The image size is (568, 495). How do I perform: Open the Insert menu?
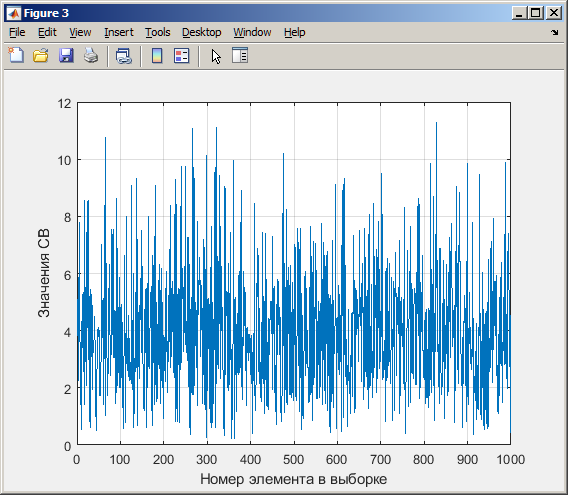119,32
